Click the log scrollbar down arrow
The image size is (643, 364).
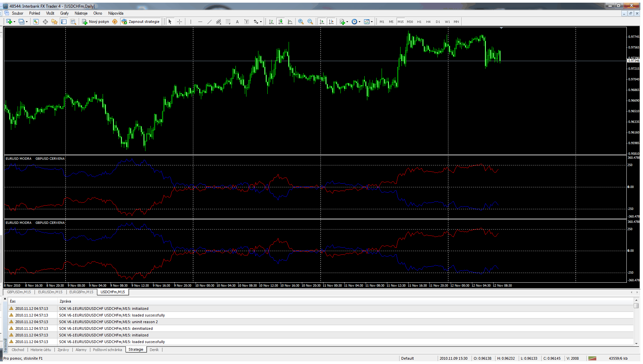click(636, 343)
